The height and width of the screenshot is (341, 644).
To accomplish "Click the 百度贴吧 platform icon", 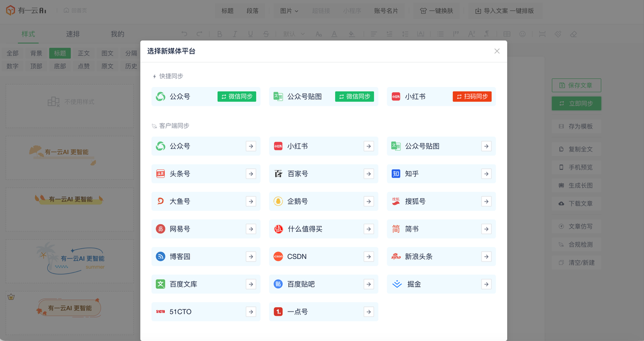I will (x=278, y=284).
